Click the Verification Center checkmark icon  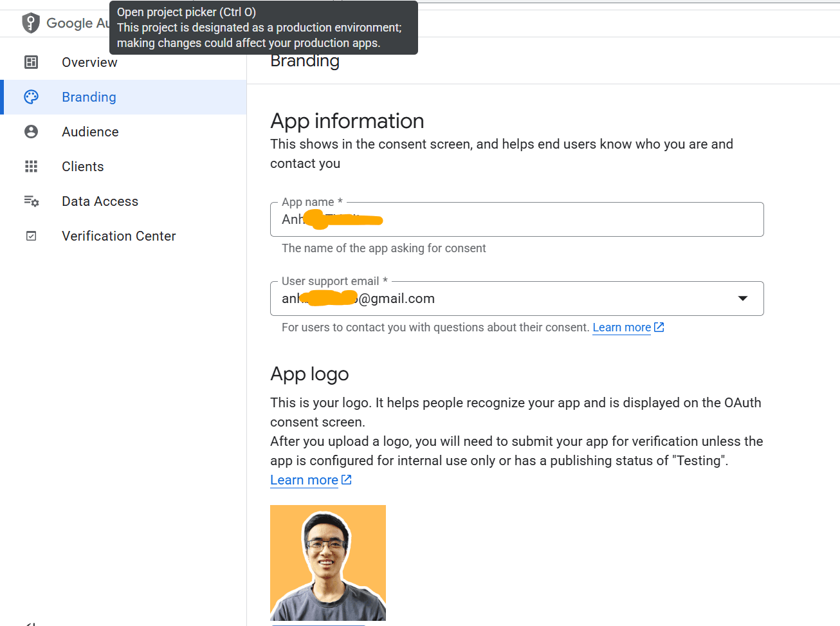[x=31, y=235]
